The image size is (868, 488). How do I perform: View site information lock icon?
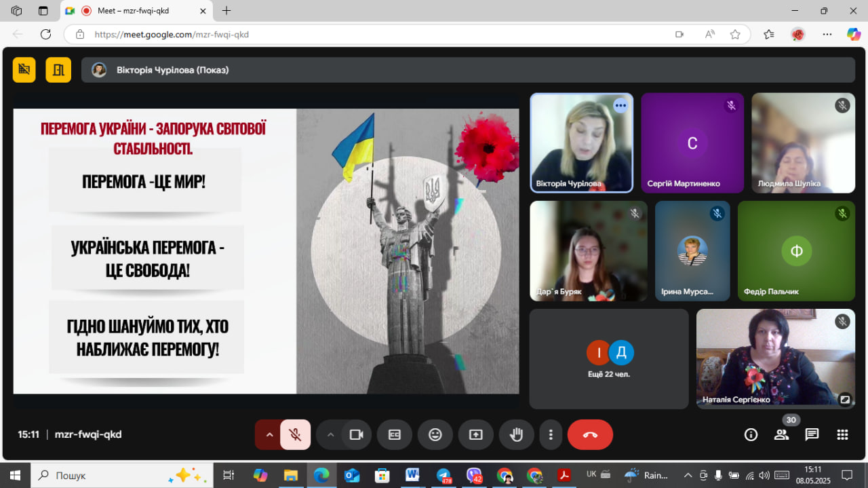pos(80,34)
